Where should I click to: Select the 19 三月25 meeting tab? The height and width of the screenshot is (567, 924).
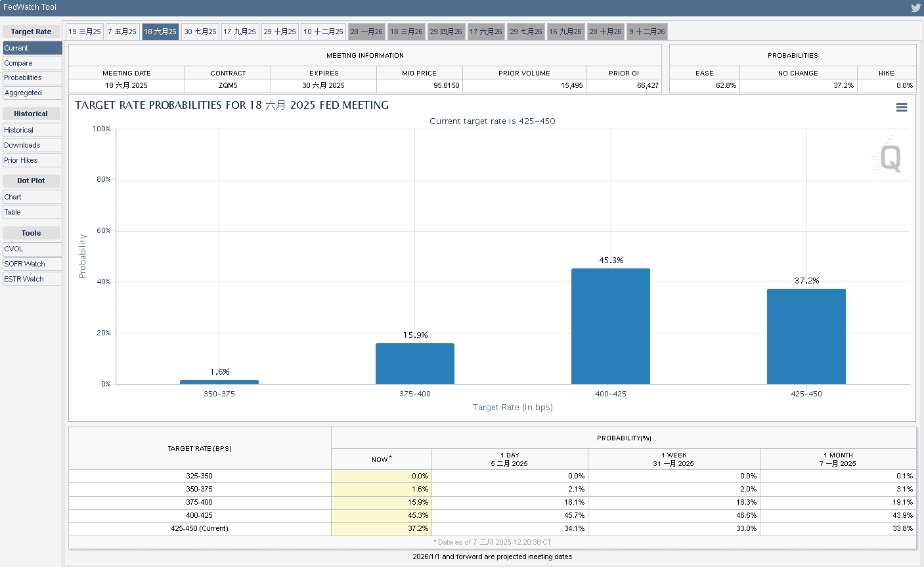click(x=85, y=31)
